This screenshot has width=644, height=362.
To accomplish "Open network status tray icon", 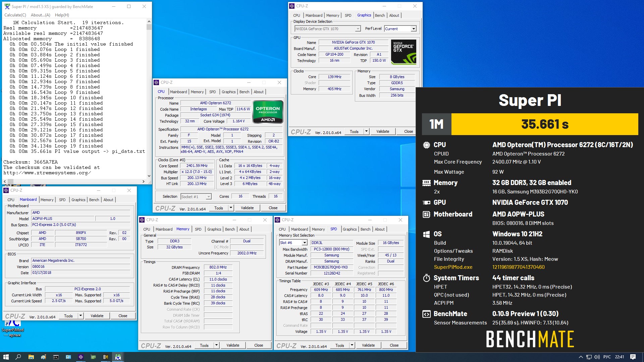I will click(x=589, y=357).
